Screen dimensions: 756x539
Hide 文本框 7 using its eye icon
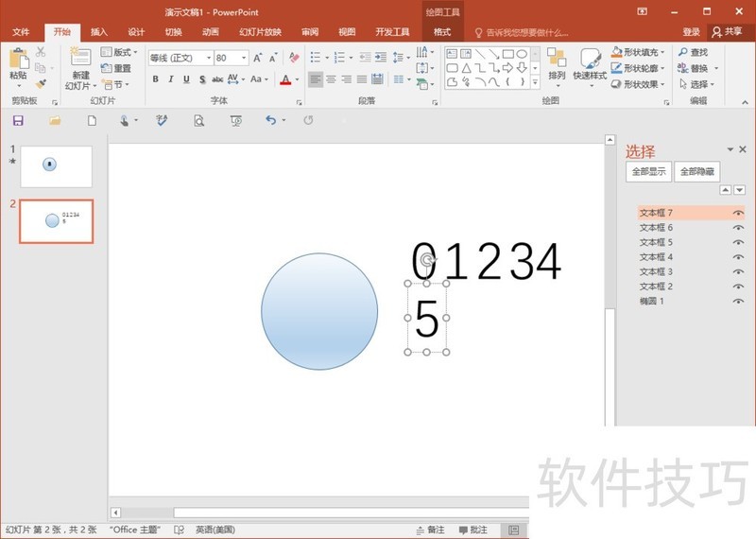[738, 213]
